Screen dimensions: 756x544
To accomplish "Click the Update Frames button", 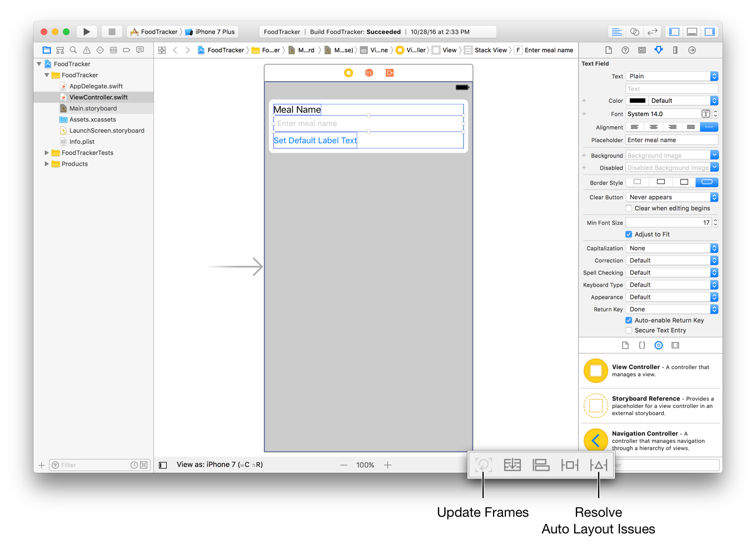I will click(x=484, y=465).
